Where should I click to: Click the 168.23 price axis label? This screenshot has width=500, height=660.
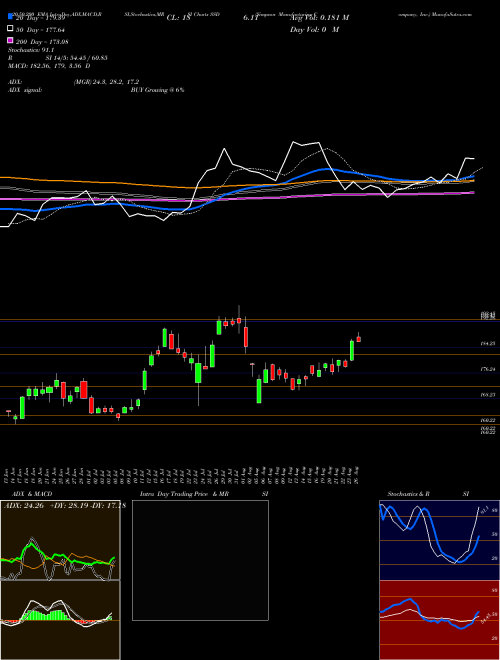(487, 395)
